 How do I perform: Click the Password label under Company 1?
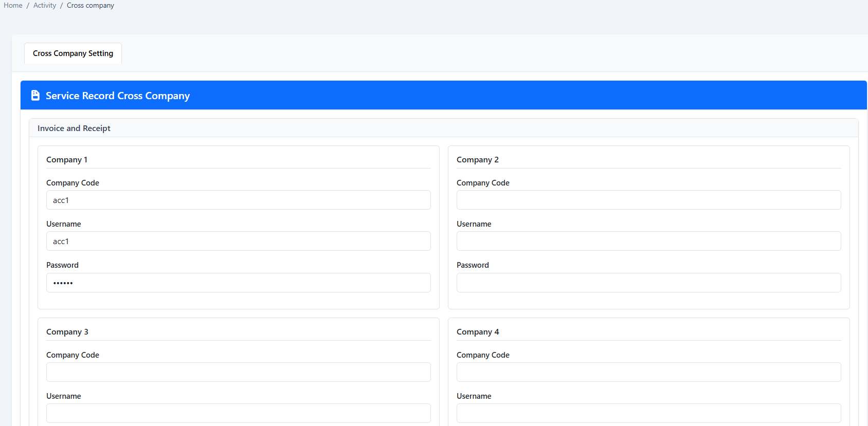pos(62,265)
